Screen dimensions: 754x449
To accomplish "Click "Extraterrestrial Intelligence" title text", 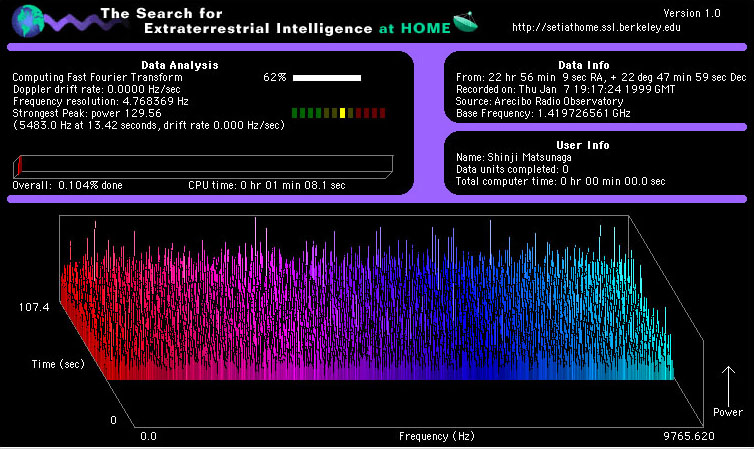I will point(258,29).
